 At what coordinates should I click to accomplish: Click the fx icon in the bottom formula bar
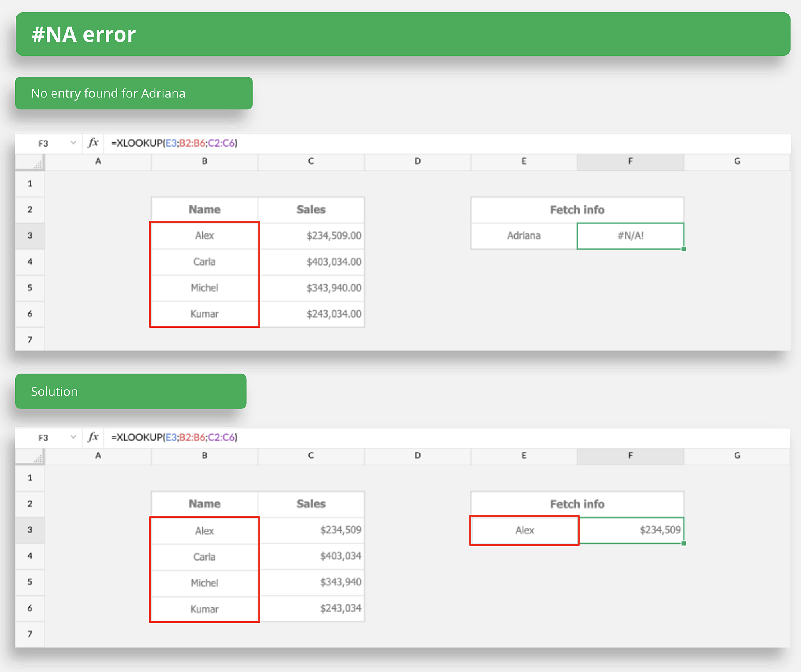point(93,437)
